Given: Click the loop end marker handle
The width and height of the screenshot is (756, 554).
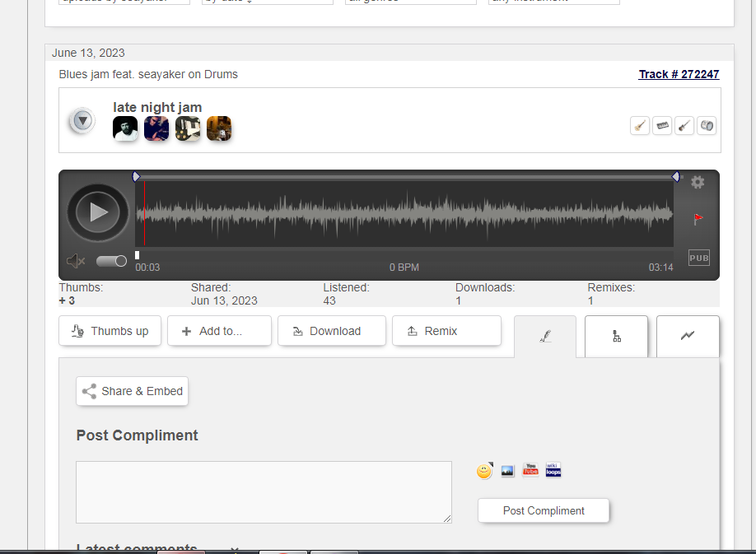Looking at the screenshot, I should click(675, 177).
